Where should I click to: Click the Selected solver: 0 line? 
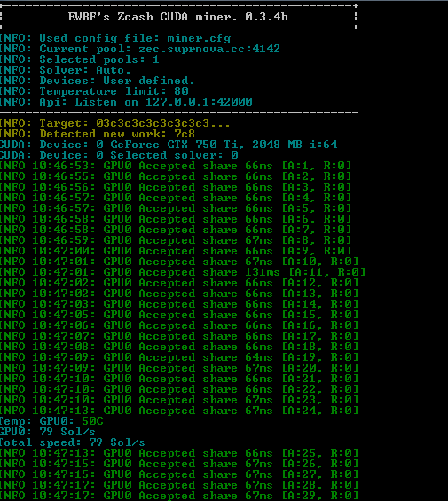point(119,155)
